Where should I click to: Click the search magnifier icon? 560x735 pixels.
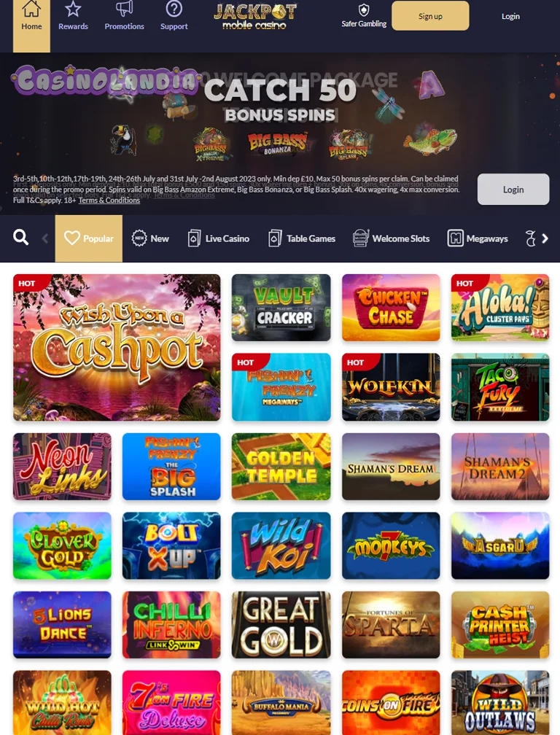[x=20, y=238]
